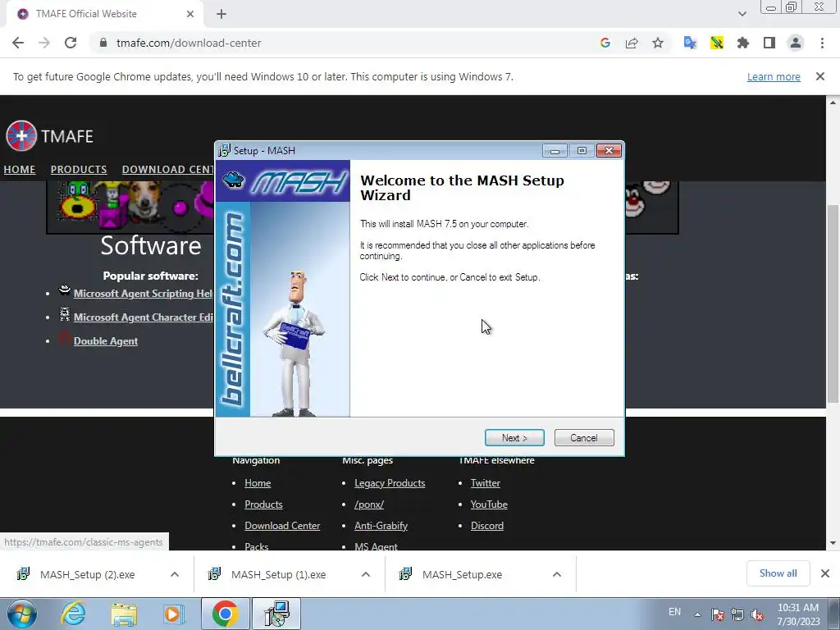Open the Windows Start menu
This screenshot has width=840, height=630.
point(22,614)
